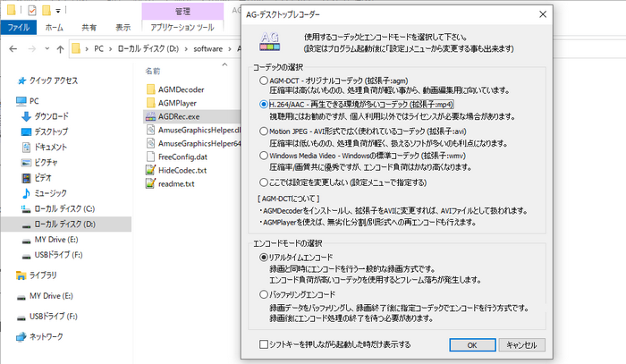Select the HideCodec.txt file icon
Image resolution: width=626 pixels, height=364 pixels.
[150, 170]
